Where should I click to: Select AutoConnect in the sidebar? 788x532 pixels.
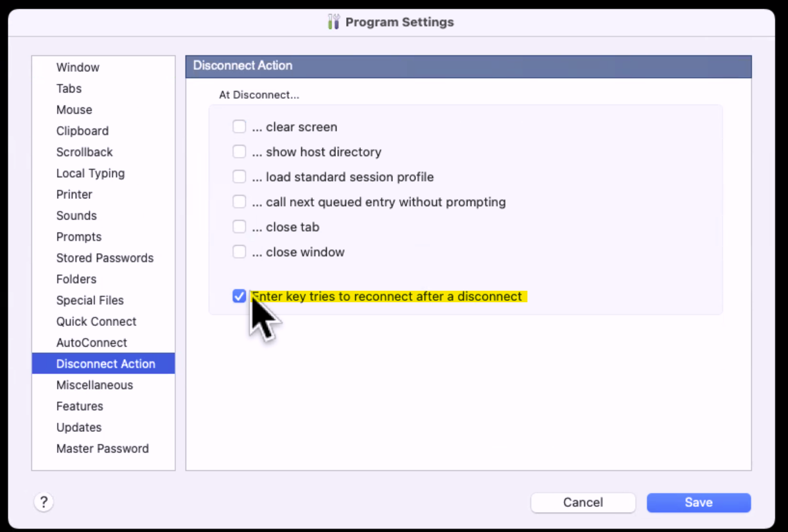coord(103,343)
